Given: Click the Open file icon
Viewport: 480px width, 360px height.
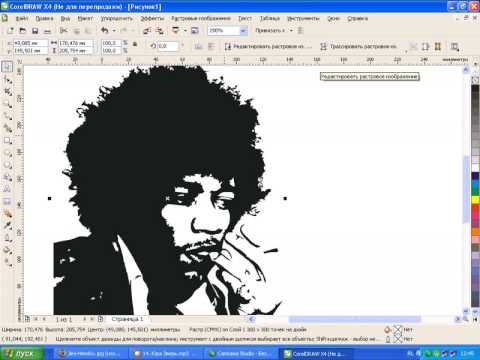Looking at the screenshot, I should pos(23,31).
